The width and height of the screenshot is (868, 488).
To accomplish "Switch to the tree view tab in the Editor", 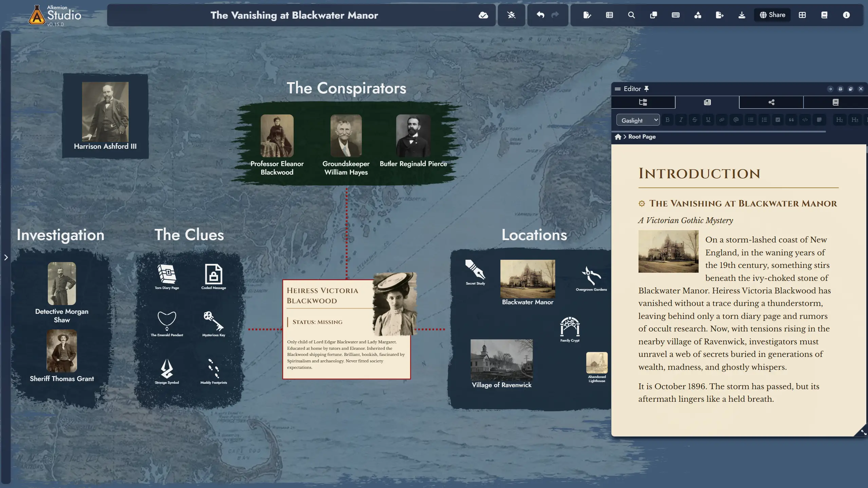I will coord(643,102).
